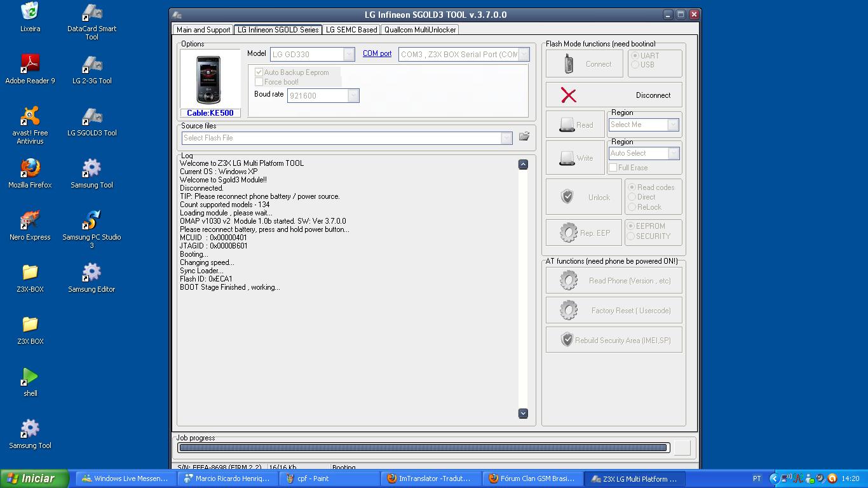Select EEPROM repair radio option
Image resolution: width=868 pixels, height=488 pixels.
(x=630, y=226)
